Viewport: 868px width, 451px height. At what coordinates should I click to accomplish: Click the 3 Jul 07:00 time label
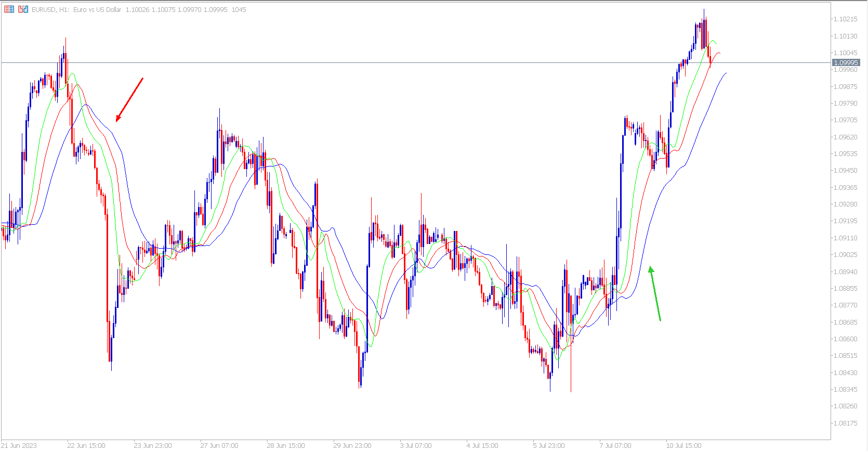coord(416,446)
